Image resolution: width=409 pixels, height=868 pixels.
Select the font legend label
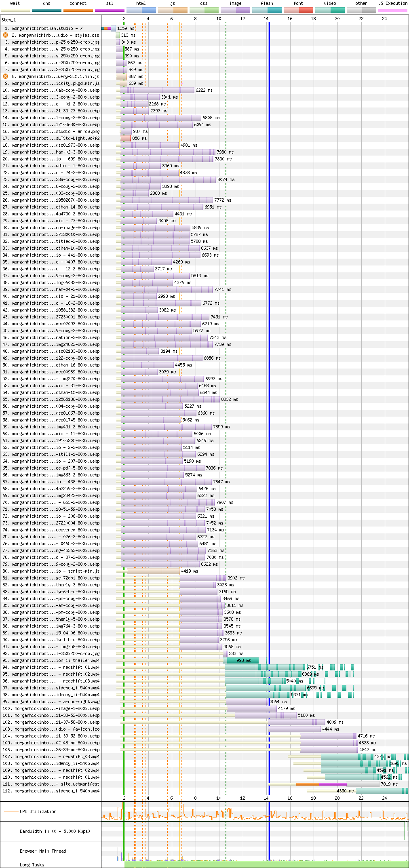pyautogui.click(x=298, y=3)
